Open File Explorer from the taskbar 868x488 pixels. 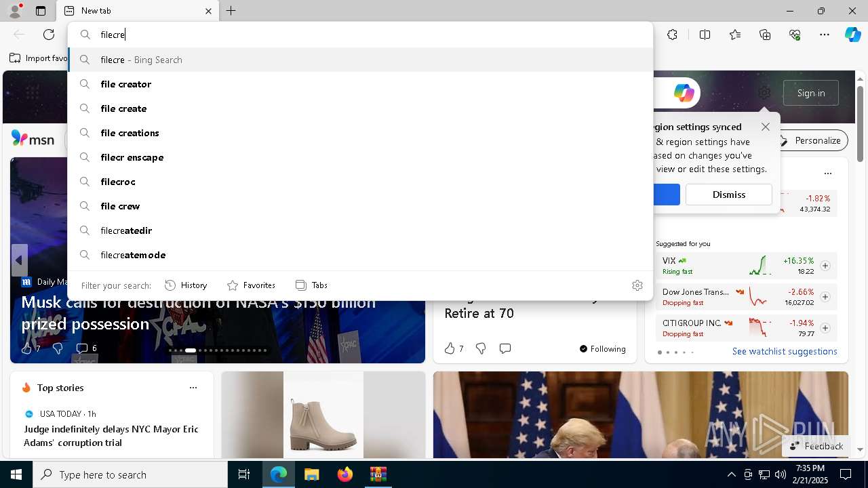311,474
